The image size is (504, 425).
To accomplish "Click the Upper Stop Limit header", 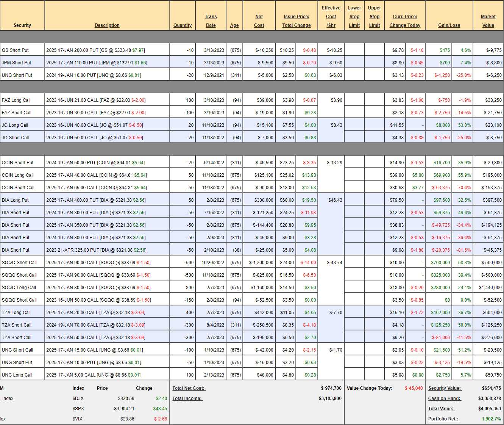I will coord(374,17).
